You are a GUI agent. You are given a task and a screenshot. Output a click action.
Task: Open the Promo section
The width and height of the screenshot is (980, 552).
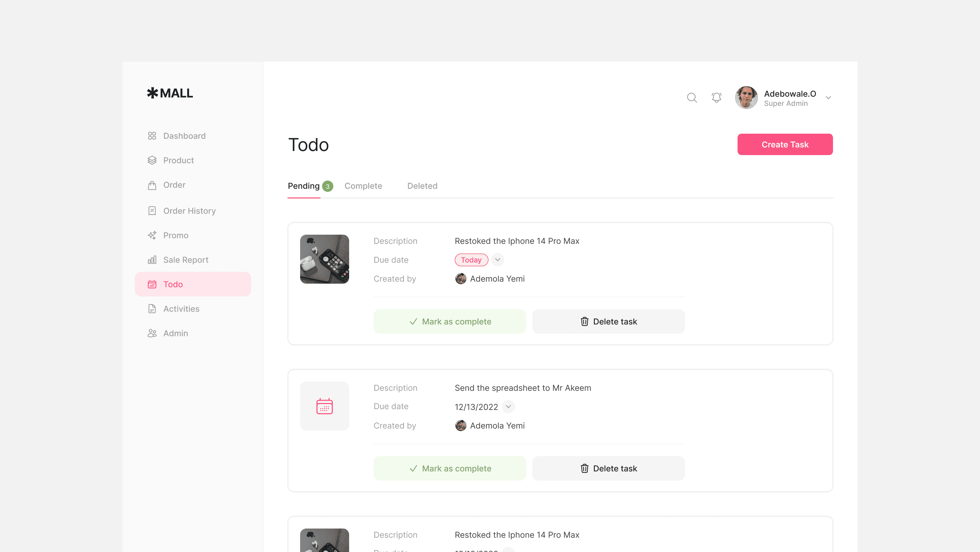(175, 235)
